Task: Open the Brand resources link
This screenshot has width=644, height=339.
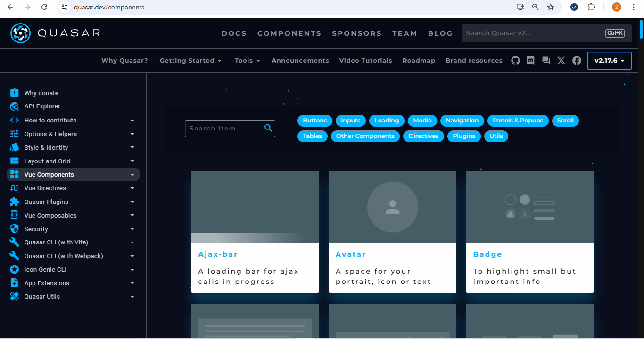Action: pos(474,61)
